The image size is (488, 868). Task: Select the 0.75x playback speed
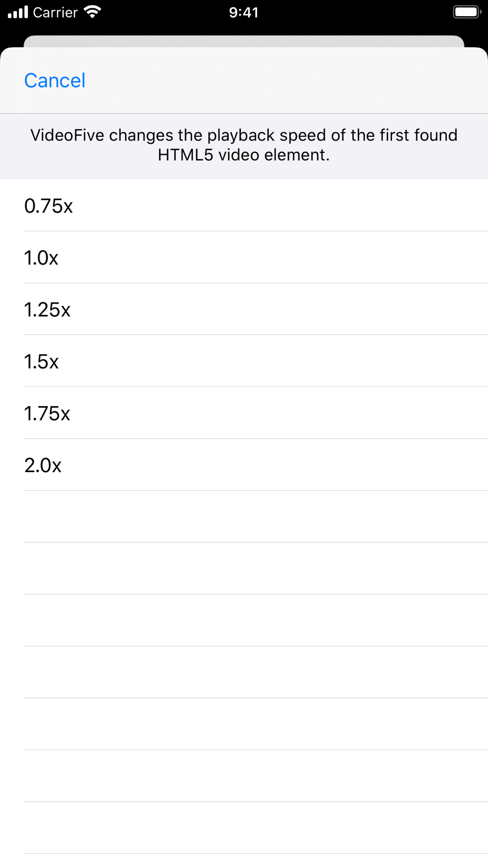tap(244, 206)
